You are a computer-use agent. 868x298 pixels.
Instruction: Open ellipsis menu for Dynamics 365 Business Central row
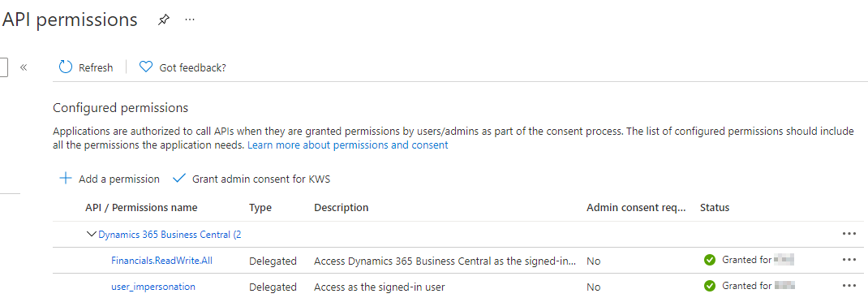[849, 234]
